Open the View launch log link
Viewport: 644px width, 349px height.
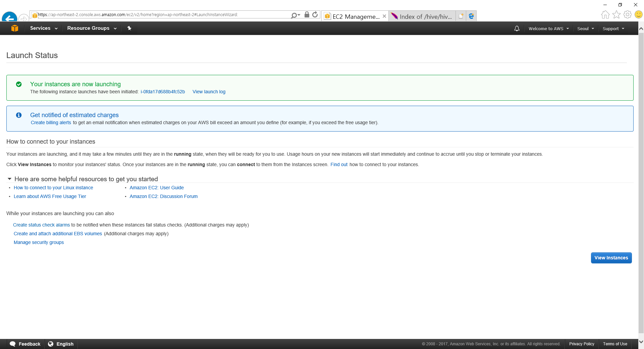(209, 92)
